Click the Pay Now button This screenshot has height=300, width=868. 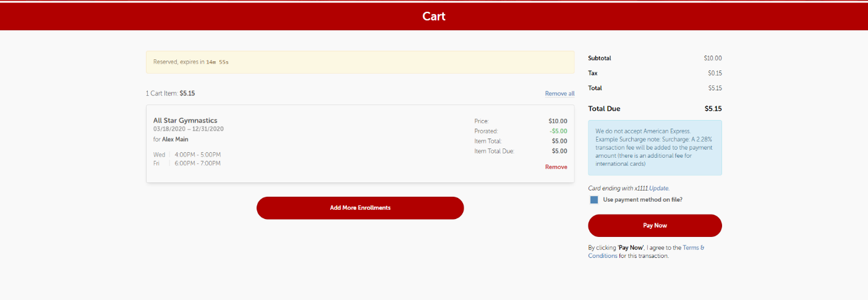(655, 226)
